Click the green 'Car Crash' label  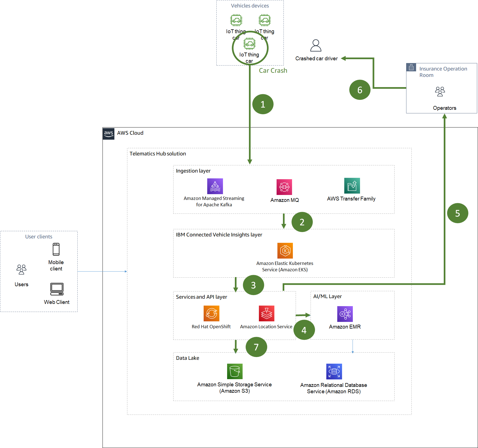point(273,71)
